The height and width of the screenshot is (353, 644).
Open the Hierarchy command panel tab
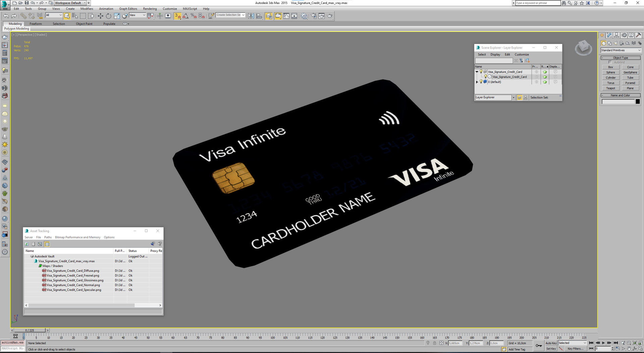pos(616,35)
